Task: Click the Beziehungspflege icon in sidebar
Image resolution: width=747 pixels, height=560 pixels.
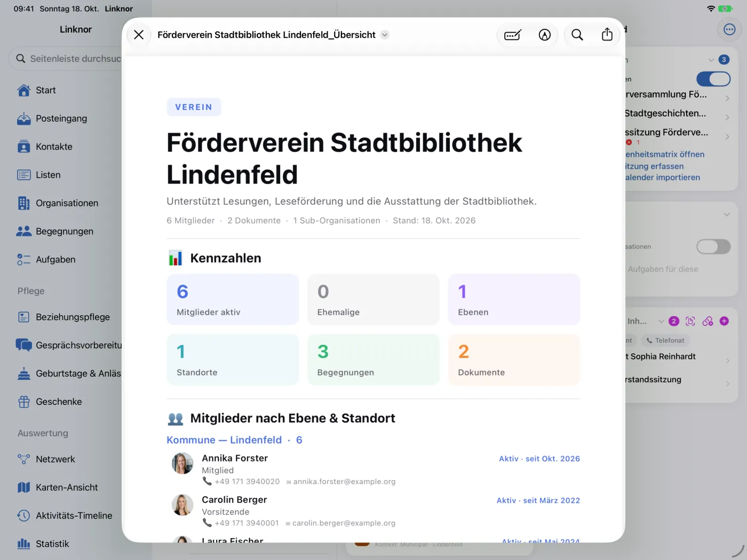Action: coord(23,317)
